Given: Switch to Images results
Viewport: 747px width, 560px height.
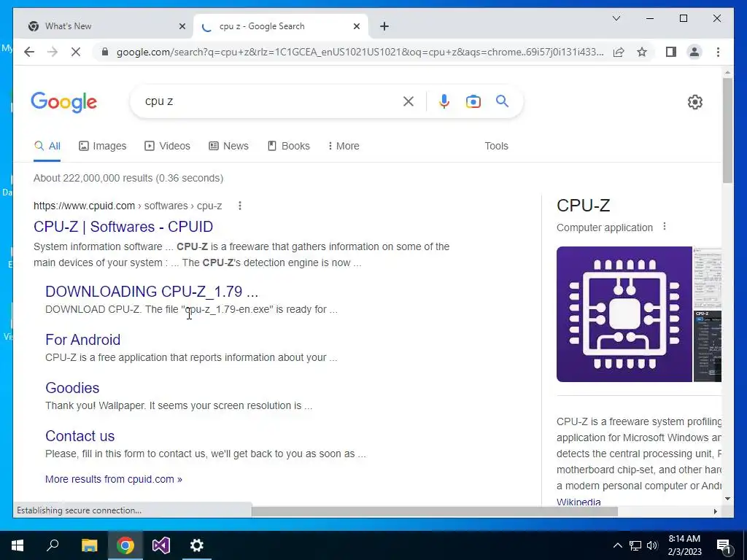Looking at the screenshot, I should (x=102, y=146).
